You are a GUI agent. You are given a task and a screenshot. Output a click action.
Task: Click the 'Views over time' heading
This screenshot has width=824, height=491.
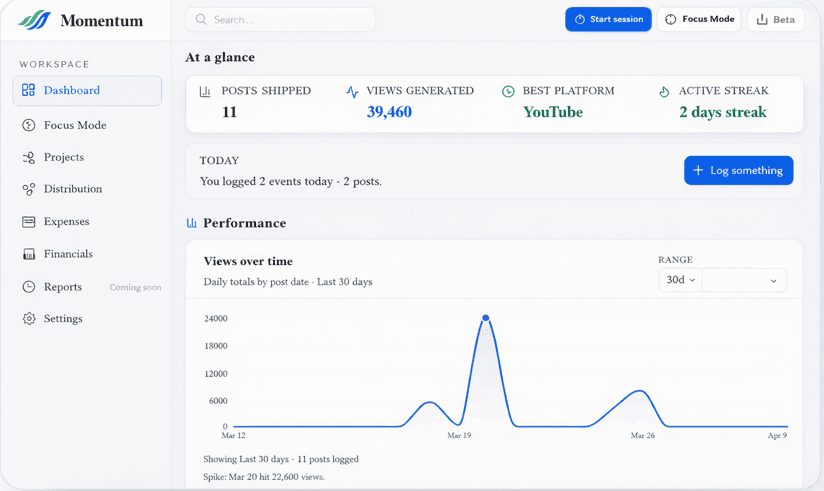coord(248,261)
